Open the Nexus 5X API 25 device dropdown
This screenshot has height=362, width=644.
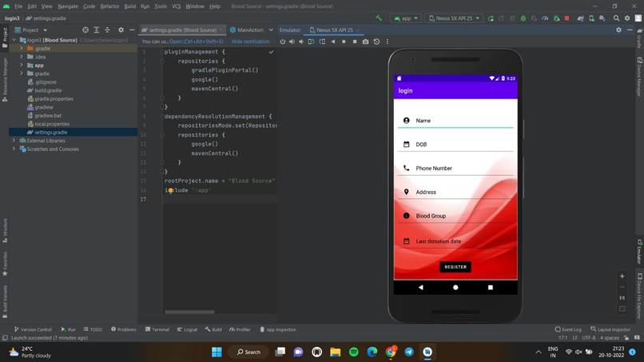pos(455,18)
